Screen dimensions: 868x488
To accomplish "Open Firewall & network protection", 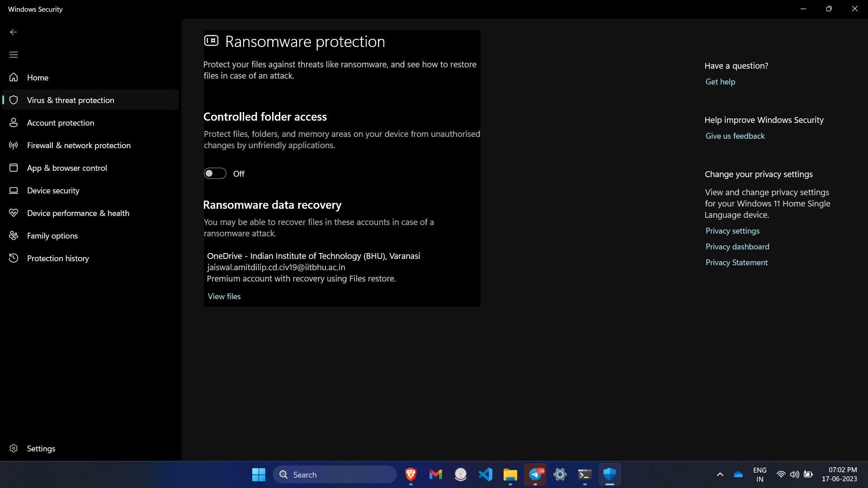I will click(79, 145).
